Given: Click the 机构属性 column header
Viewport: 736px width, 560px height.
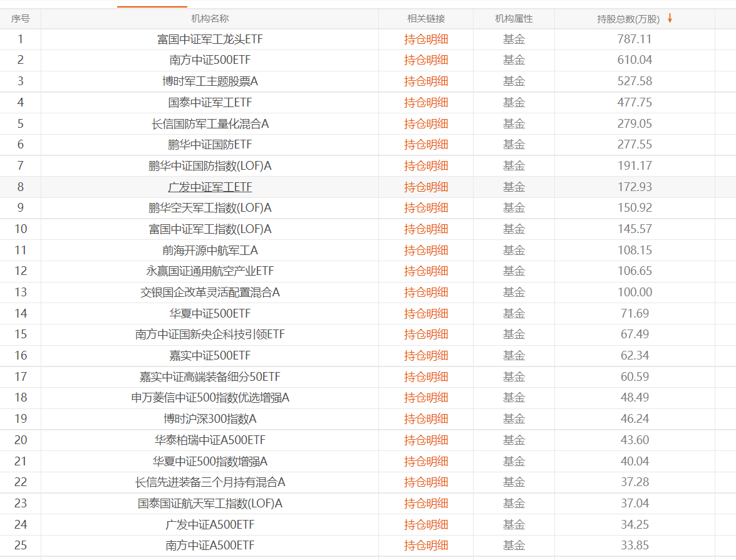Looking at the screenshot, I should click(x=514, y=19).
